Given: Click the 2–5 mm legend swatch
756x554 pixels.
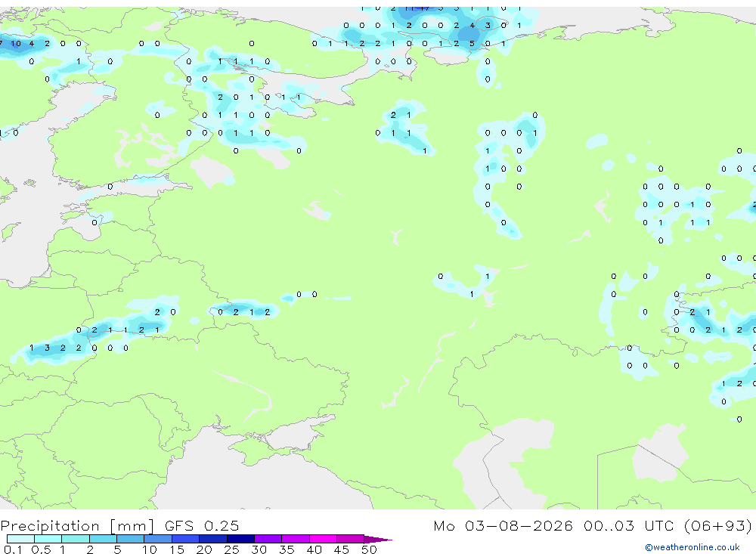Looking at the screenshot, I should click(103, 539).
